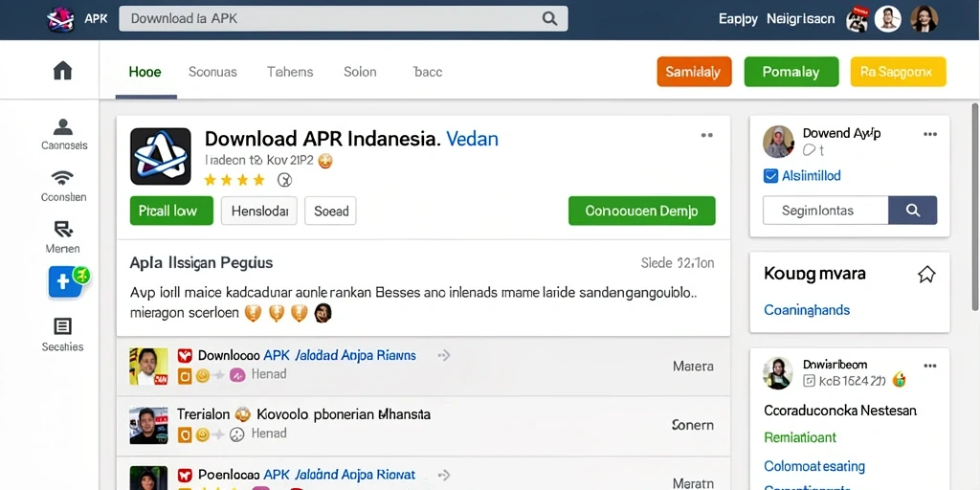Click the orange Samidaly button

(x=695, y=72)
